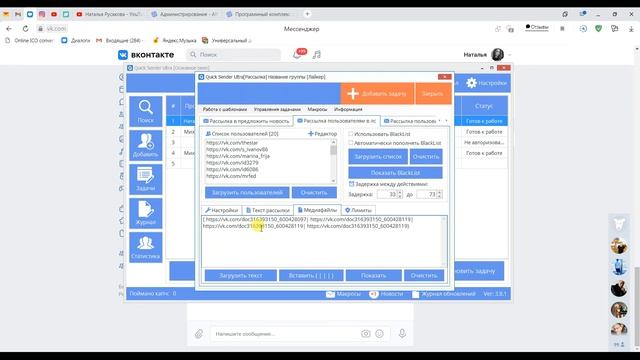Click the paperclip attachment icon in messenger

pos(199,334)
